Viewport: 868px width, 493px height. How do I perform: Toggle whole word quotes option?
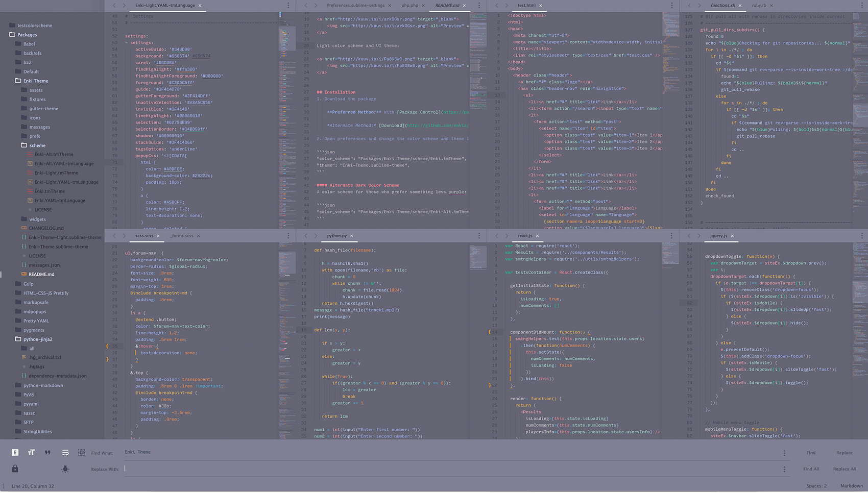coord(47,452)
